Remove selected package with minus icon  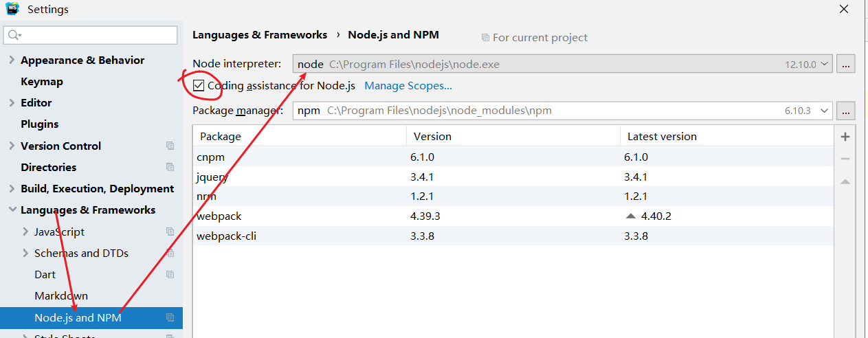click(x=845, y=159)
